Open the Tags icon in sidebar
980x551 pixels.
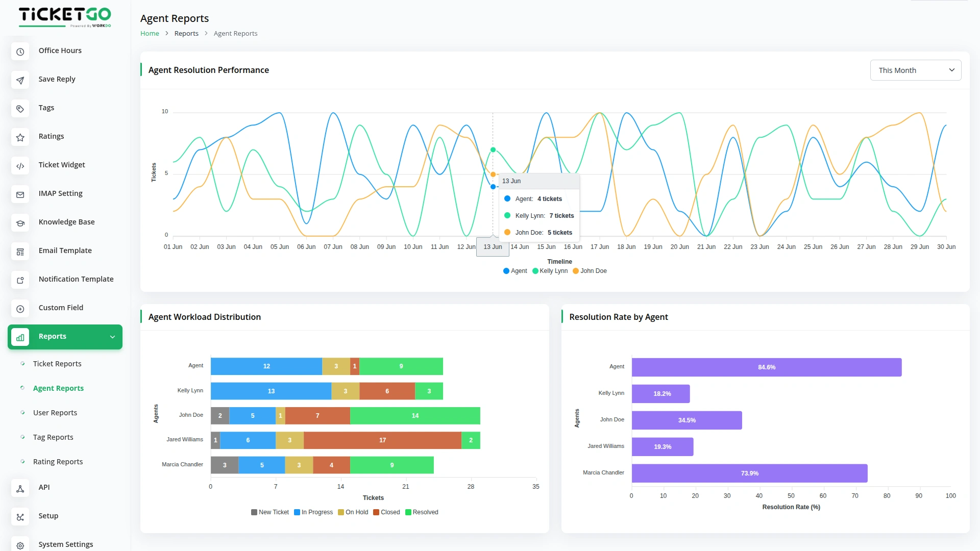point(20,109)
